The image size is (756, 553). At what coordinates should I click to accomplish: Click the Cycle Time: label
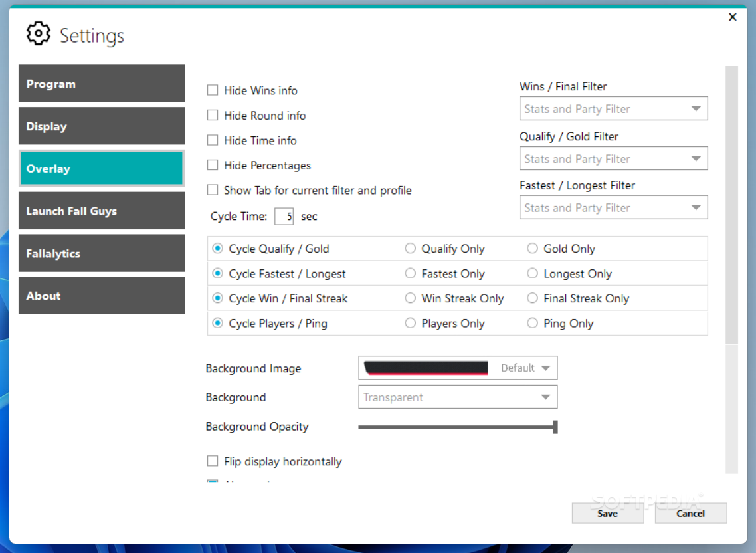coord(238,216)
